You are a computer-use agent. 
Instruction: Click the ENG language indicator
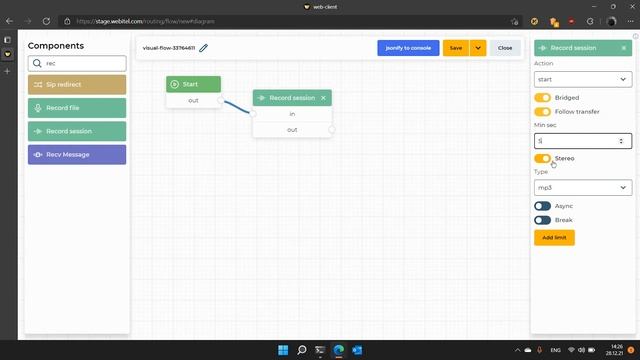click(x=555, y=350)
